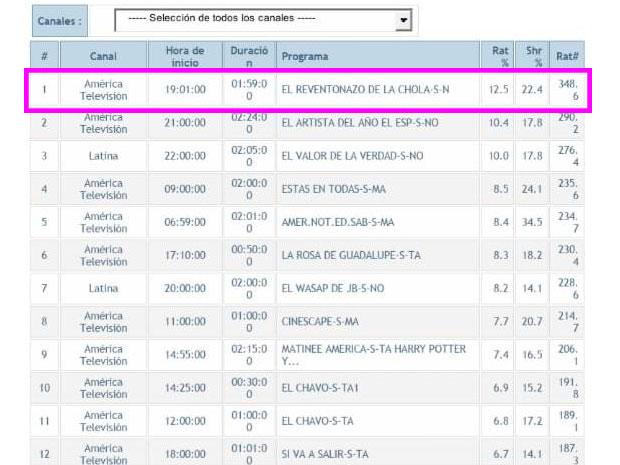
Task: Click 'Latina' channel cell in row 3
Action: (103, 156)
